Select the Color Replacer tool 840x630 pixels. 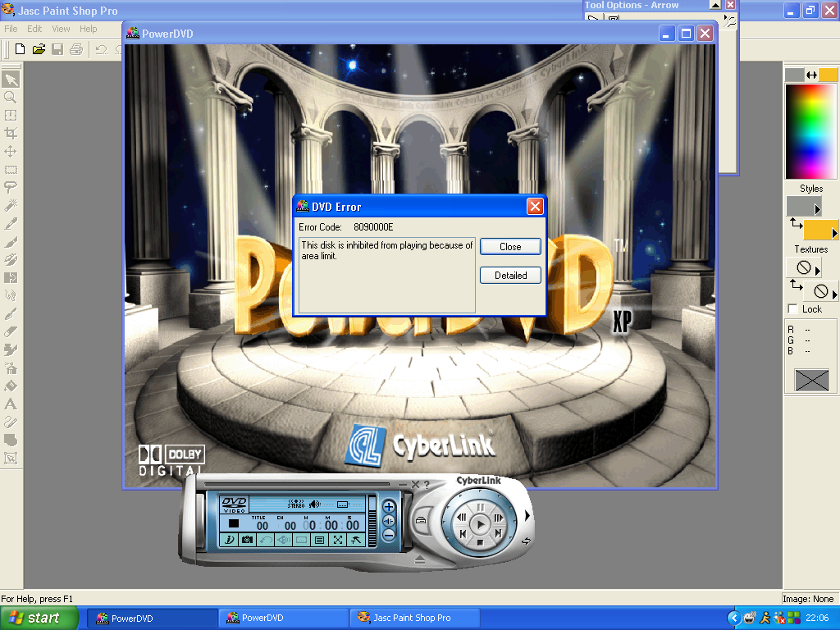tap(11, 278)
